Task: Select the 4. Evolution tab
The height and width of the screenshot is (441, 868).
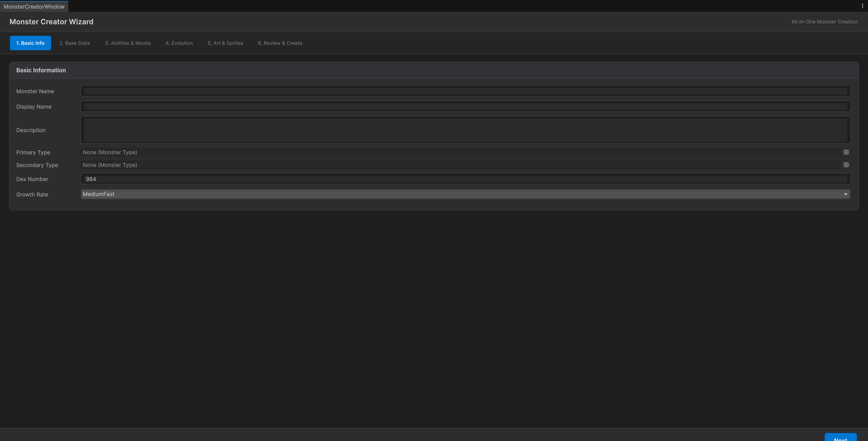Action: pos(179,43)
